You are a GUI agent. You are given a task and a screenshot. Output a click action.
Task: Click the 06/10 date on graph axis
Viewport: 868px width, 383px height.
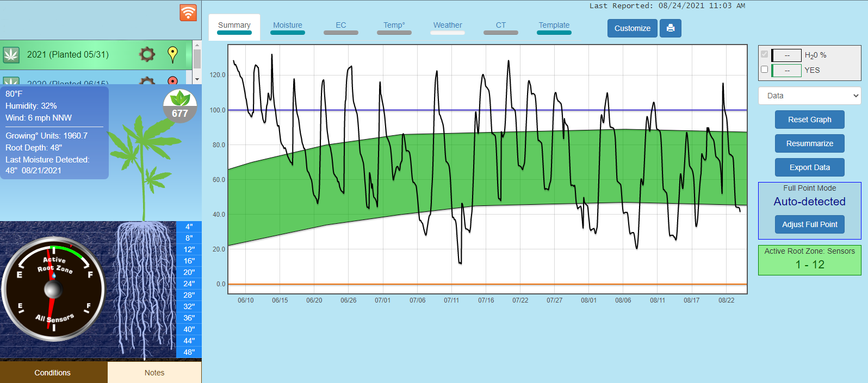tap(246, 300)
